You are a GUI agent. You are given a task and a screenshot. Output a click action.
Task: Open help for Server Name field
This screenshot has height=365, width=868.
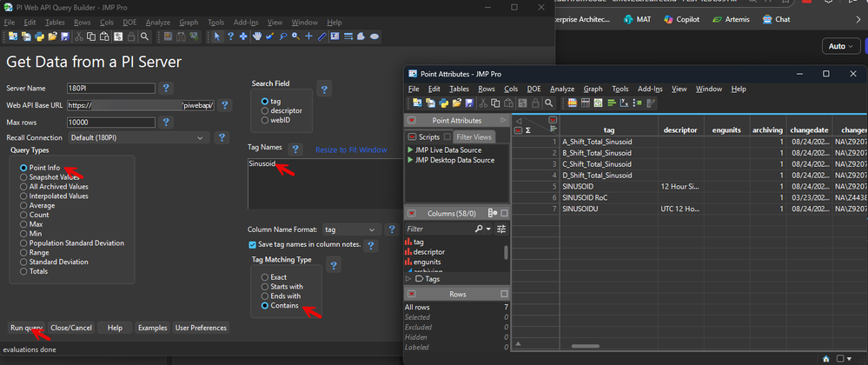pyautogui.click(x=166, y=88)
